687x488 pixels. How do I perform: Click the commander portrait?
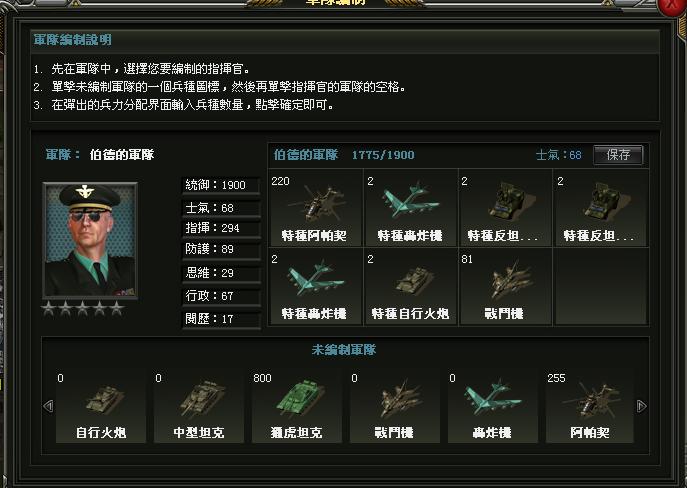tap(90, 240)
